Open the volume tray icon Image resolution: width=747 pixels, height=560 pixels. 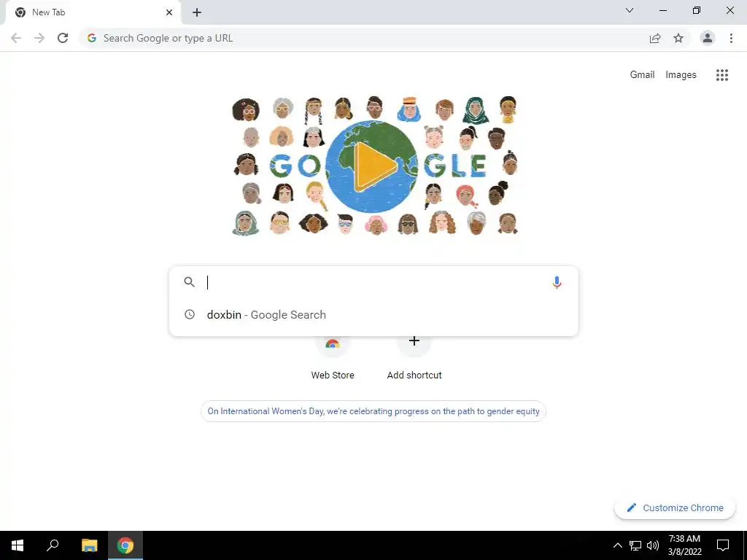653,545
